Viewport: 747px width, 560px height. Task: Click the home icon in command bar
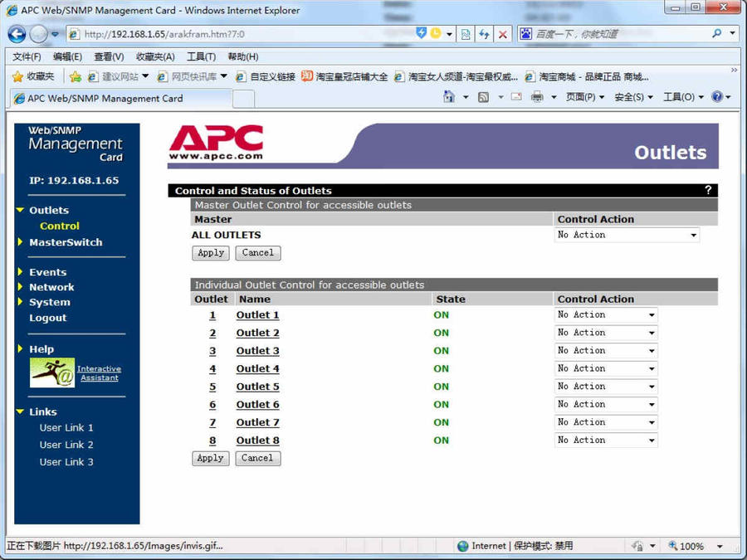point(449,97)
